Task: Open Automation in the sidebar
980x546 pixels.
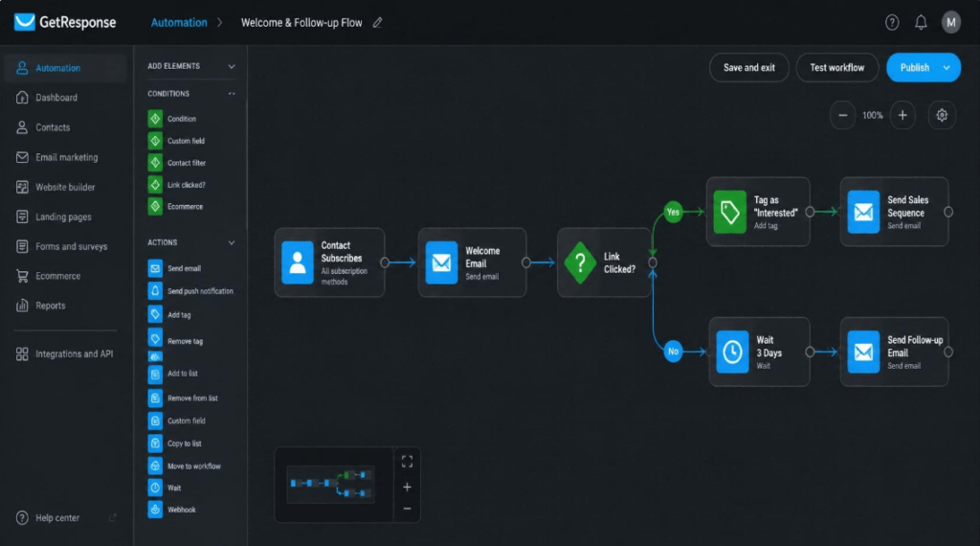Action: pyautogui.click(x=65, y=68)
